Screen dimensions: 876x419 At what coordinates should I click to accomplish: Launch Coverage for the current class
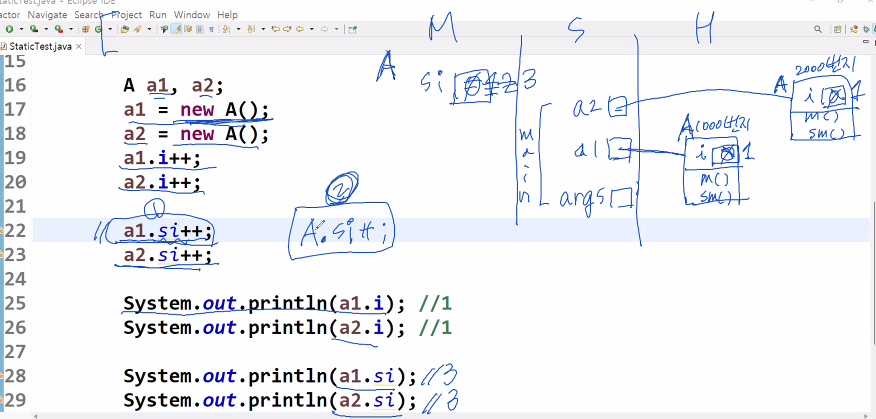(34, 29)
